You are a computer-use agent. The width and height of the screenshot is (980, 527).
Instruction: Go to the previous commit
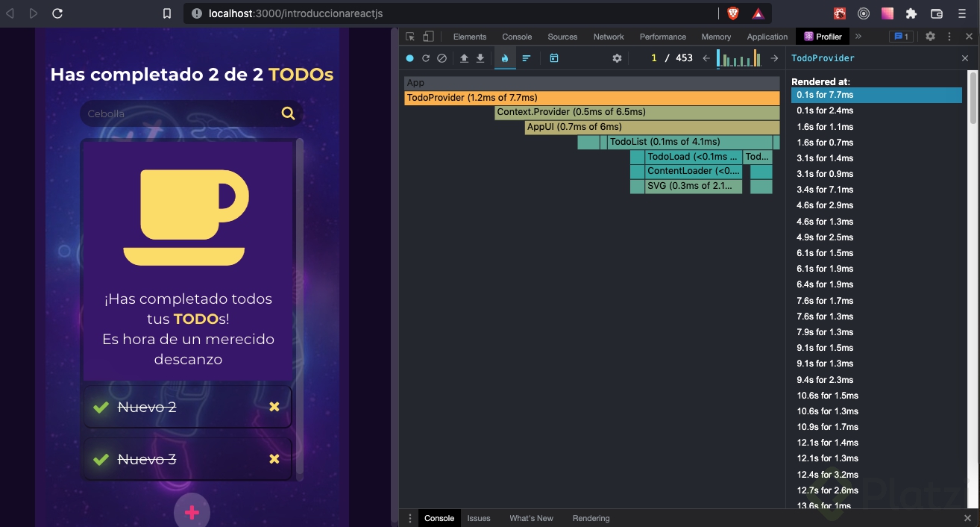point(706,58)
